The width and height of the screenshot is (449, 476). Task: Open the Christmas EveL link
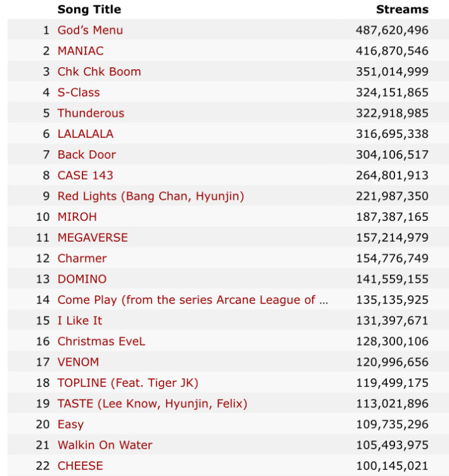[x=101, y=341]
